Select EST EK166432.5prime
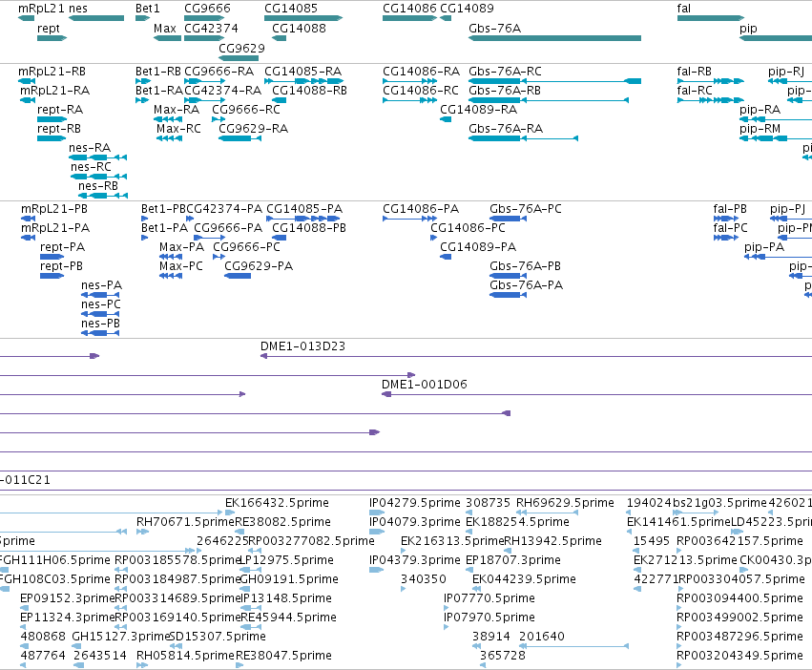Screen dimensions: 812x670 277,503
